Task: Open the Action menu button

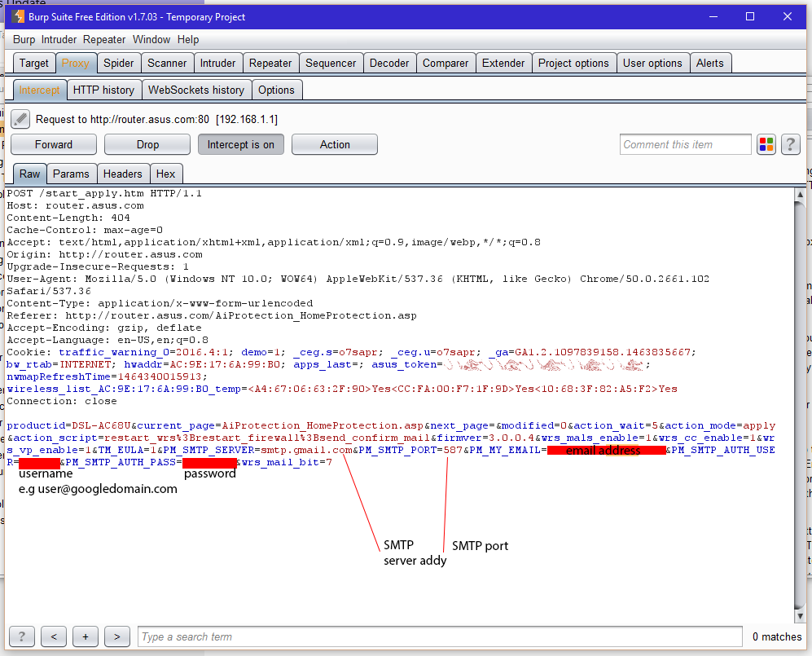Action: click(x=335, y=144)
